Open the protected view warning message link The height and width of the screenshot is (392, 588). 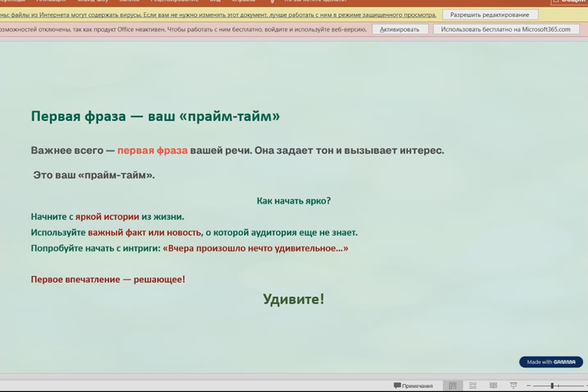218,15
